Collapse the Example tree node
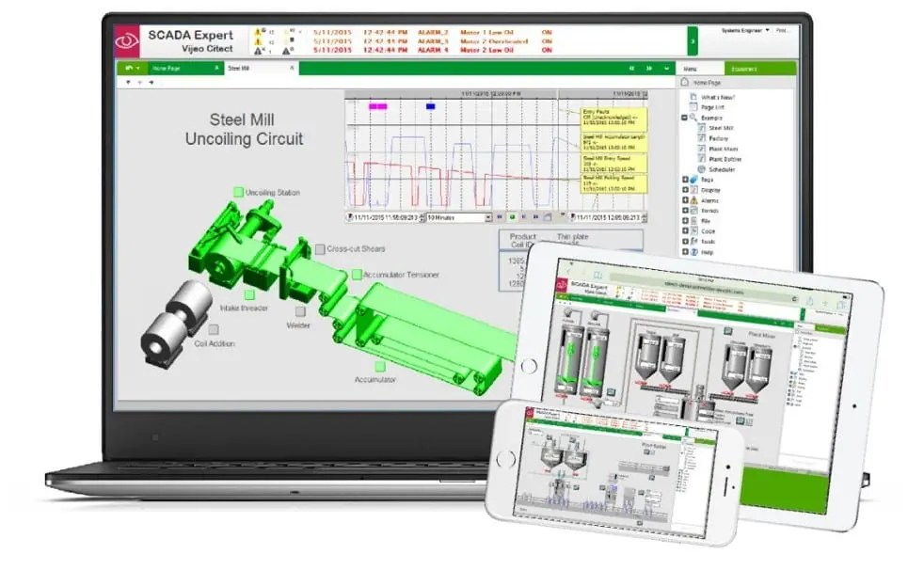This screenshot has height=570, width=924. pos(685,118)
